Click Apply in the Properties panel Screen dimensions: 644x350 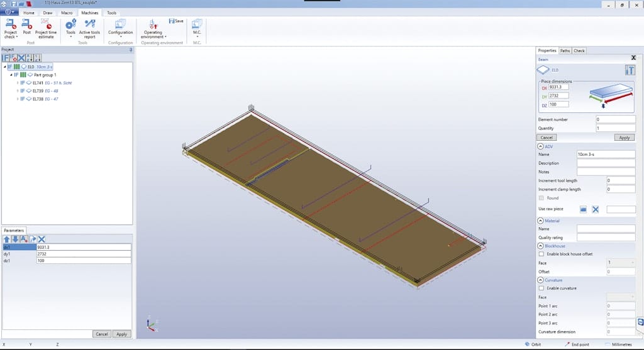[x=624, y=137]
